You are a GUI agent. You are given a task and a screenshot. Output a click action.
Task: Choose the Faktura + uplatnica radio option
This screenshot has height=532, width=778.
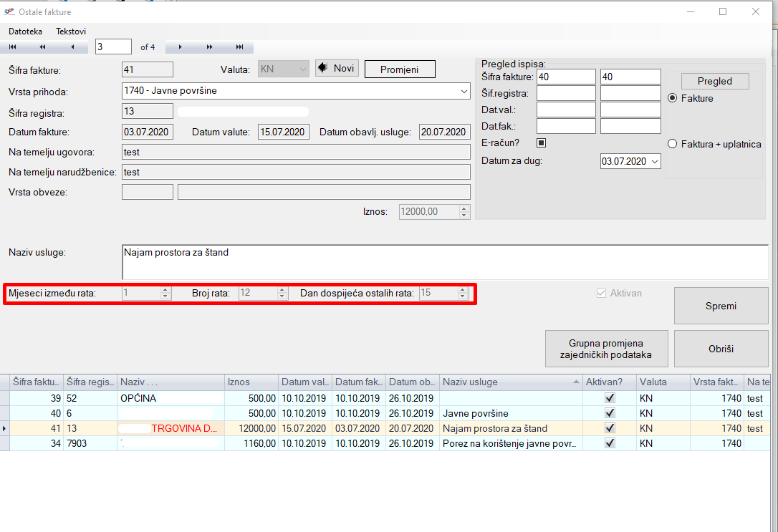pyautogui.click(x=672, y=144)
